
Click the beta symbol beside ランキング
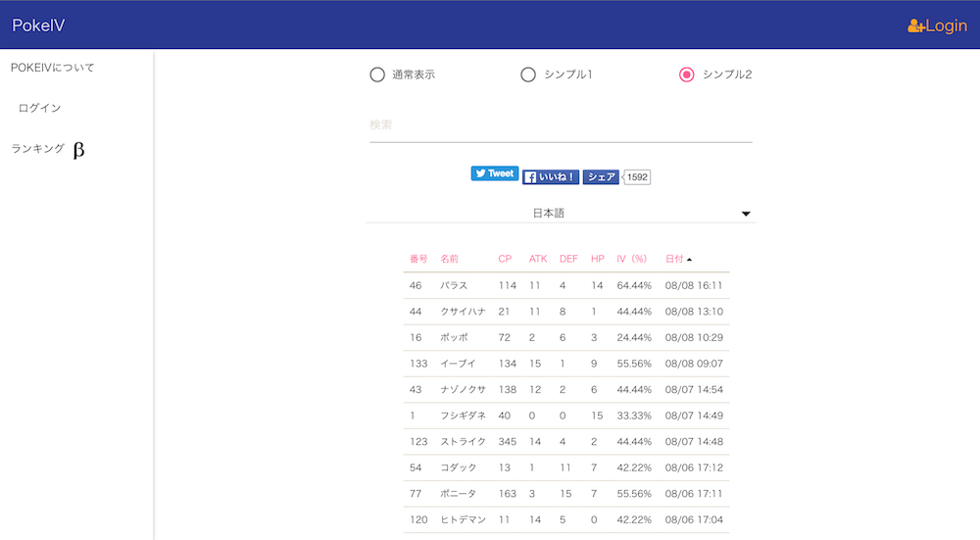(x=78, y=150)
